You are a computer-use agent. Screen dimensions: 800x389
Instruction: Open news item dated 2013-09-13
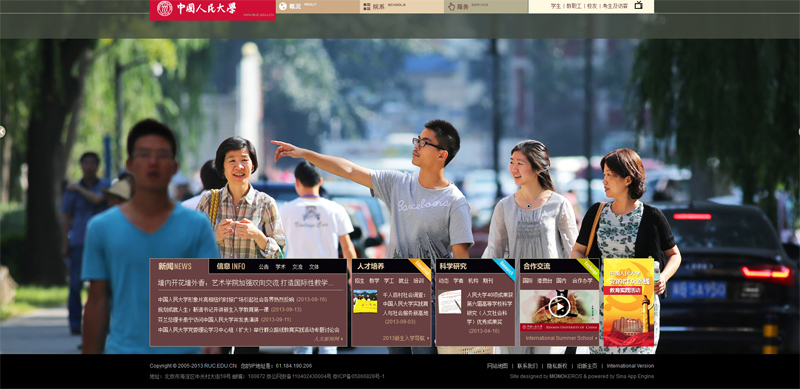230,309
